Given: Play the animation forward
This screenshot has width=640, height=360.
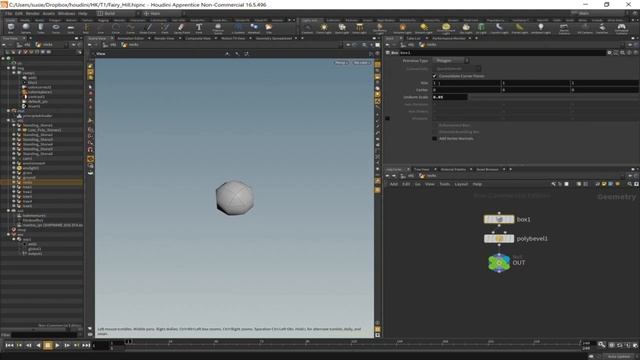Looking at the screenshot, I should click(x=57, y=345).
